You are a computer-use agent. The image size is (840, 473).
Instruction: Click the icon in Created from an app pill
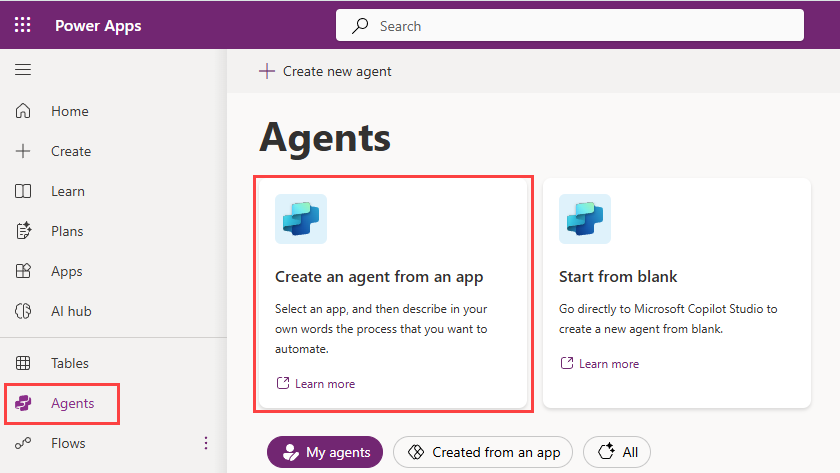[x=416, y=452]
